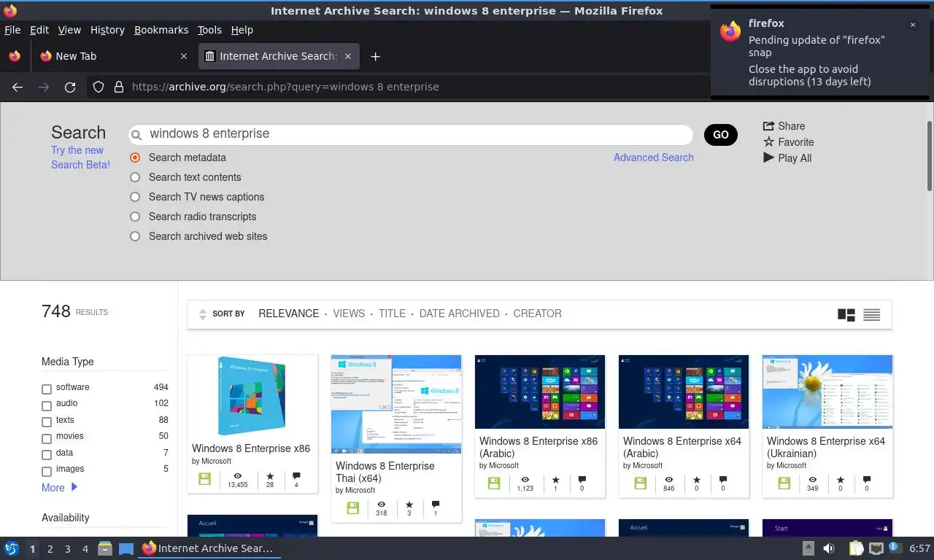This screenshot has width=934, height=560.
Task: Check the data media type filter
Action: (47, 455)
